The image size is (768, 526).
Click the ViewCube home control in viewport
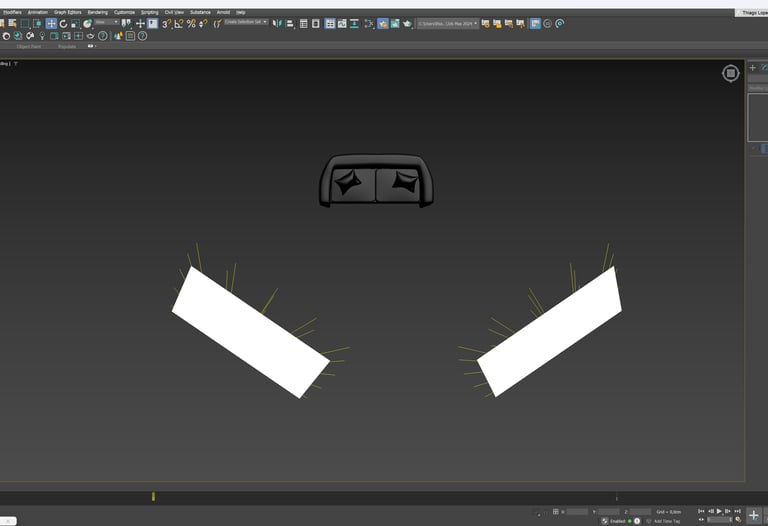click(731, 73)
